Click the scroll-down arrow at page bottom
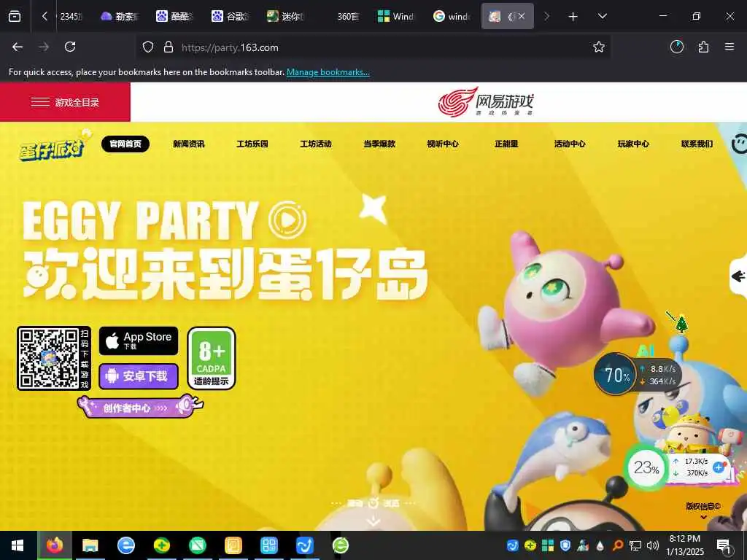Screen dimensions: 747x560 tap(373, 521)
